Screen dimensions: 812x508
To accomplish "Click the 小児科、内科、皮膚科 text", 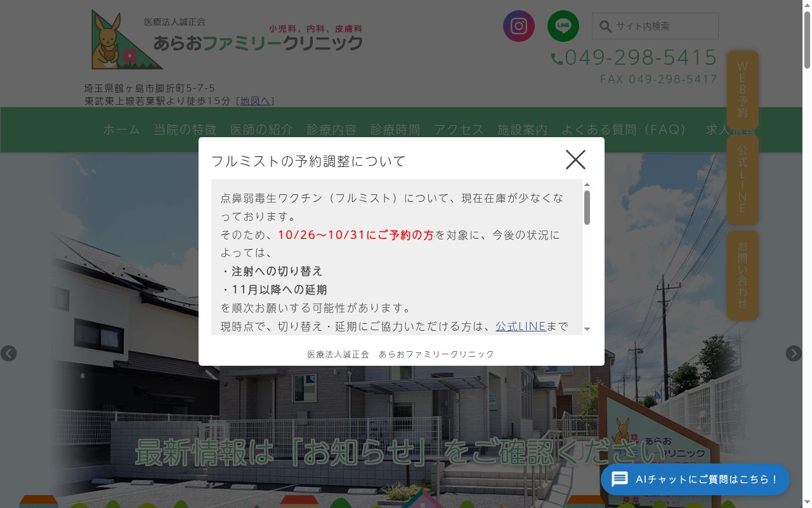I will tap(315, 29).
